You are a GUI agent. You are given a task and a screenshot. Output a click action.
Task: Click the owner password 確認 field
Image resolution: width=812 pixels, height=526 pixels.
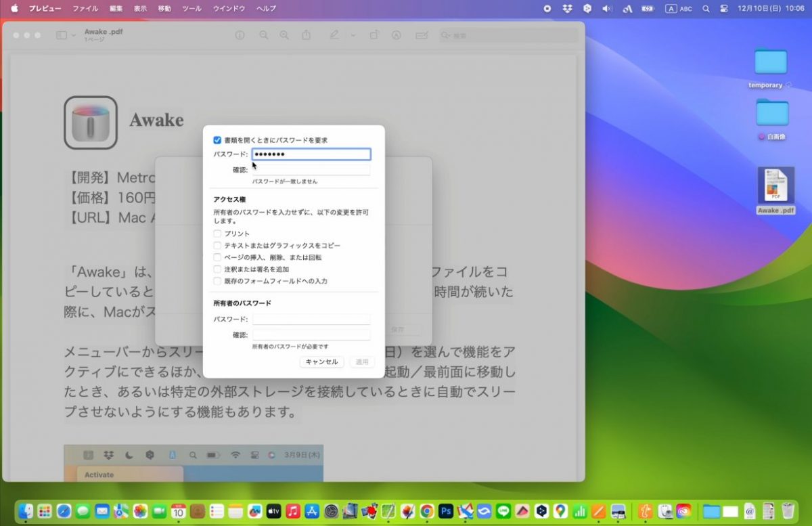[311, 334]
